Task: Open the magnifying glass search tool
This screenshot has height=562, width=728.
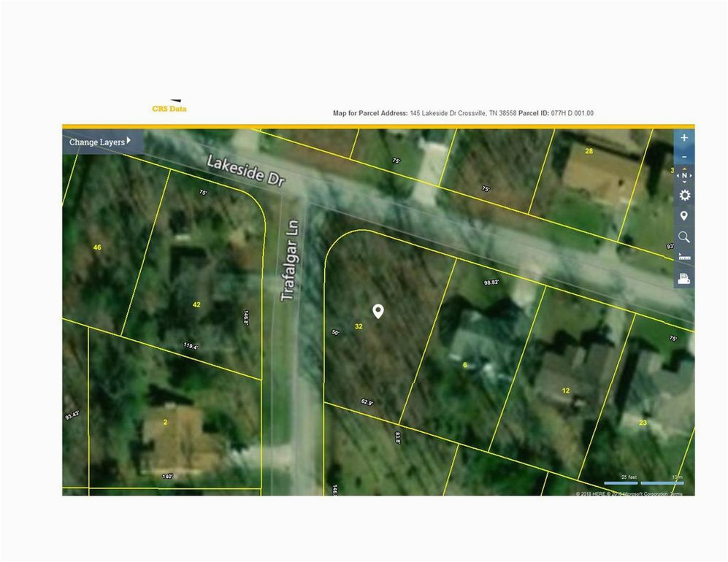Action: tap(684, 237)
